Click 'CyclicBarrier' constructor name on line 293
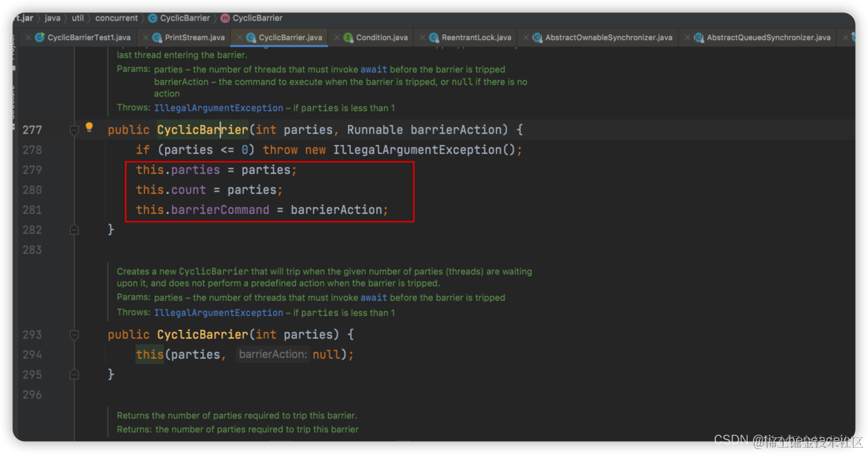868x454 pixels. pos(202,335)
